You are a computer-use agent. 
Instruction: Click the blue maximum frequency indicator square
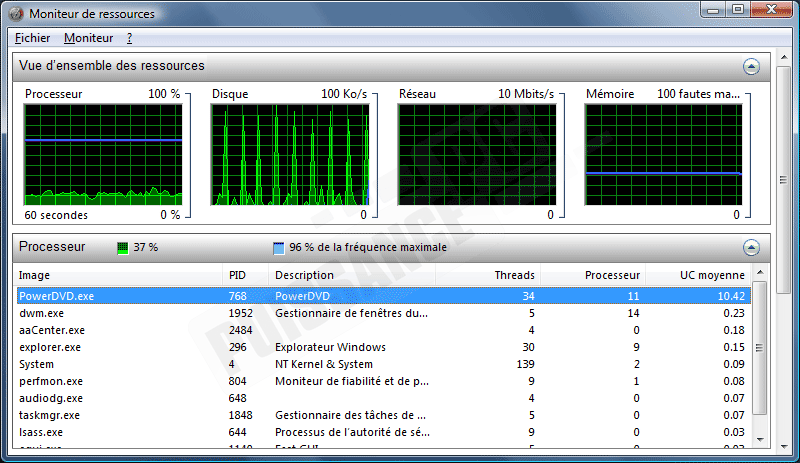pyautogui.click(x=279, y=247)
